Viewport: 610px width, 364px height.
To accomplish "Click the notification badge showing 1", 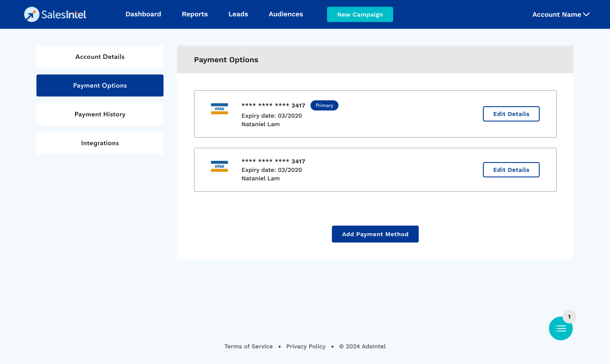I will tap(569, 317).
